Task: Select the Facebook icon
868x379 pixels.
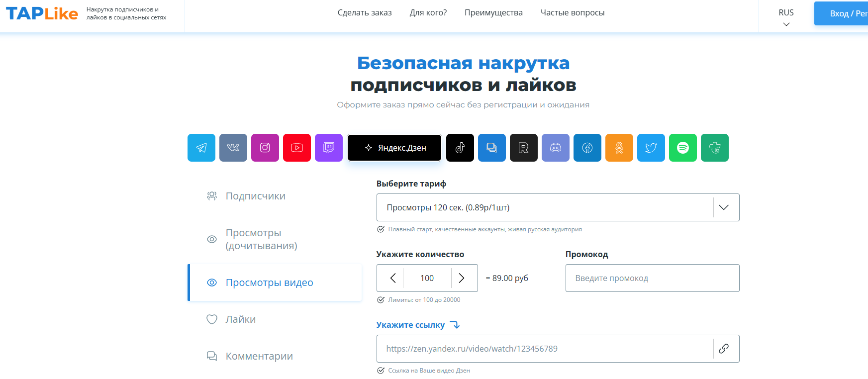Action: [x=587, y=148]
